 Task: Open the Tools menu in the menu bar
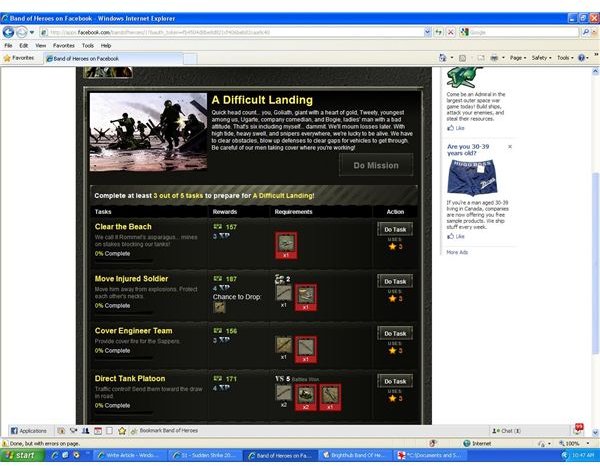pyautogui.click(x=88, y=46)
